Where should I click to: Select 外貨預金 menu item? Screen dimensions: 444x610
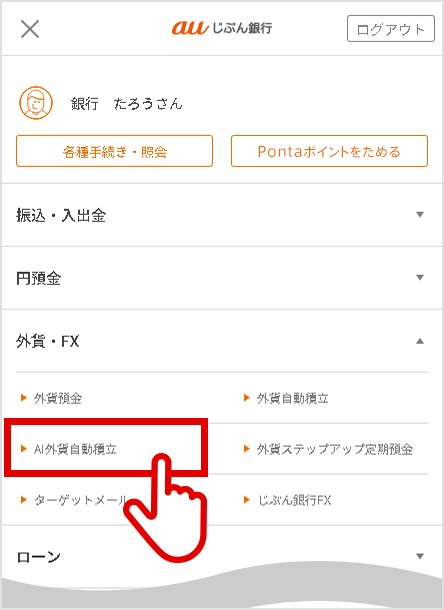pos(58,398)
